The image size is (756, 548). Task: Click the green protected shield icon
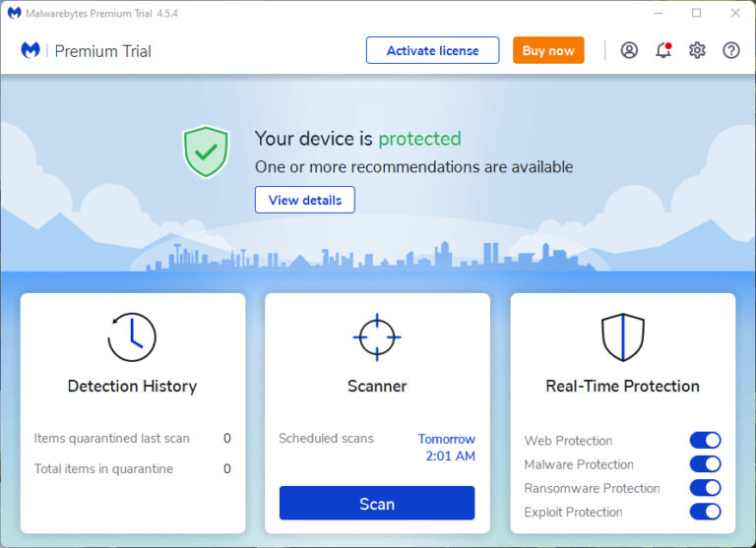click(206, 152)
